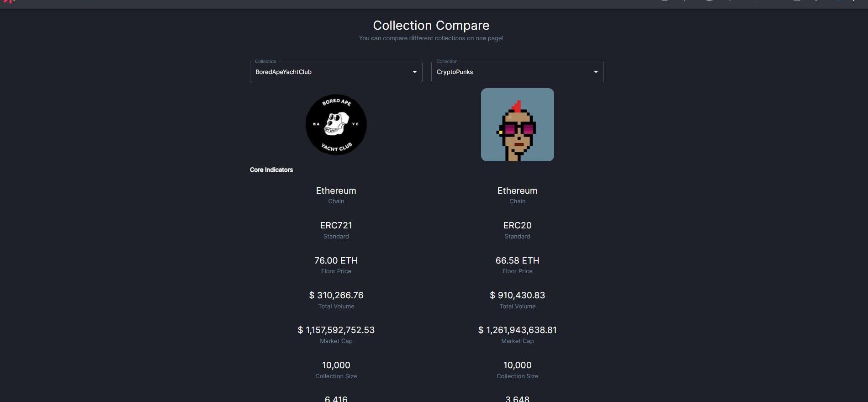This screenshot has height=402, width=868.
Task: Select the 76.00 ETH floor price value
Action: (x=336, y=261)
